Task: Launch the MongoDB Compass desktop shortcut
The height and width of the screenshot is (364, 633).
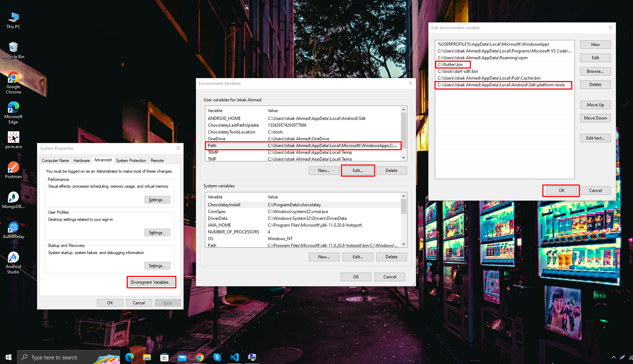Action: (13, 199)
